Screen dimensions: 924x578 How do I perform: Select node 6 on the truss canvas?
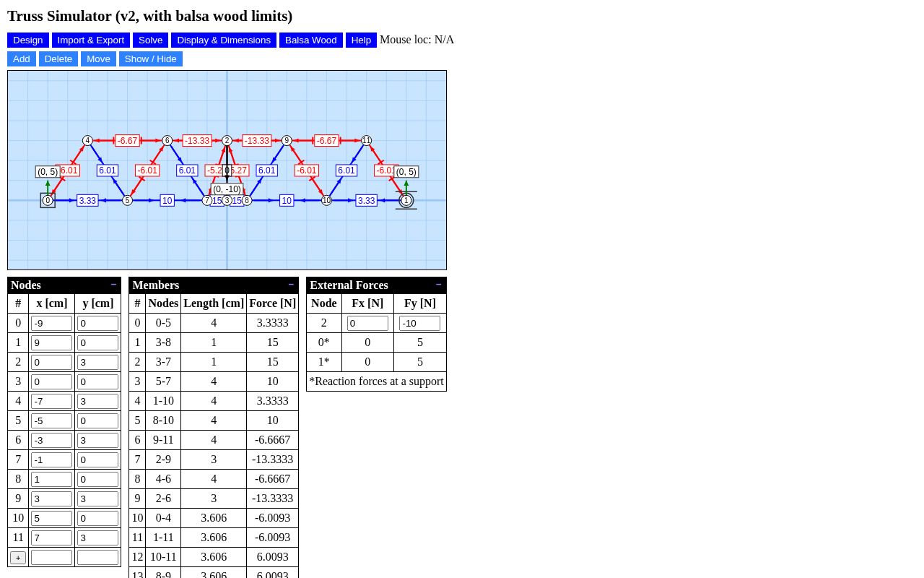click(167, 141)
